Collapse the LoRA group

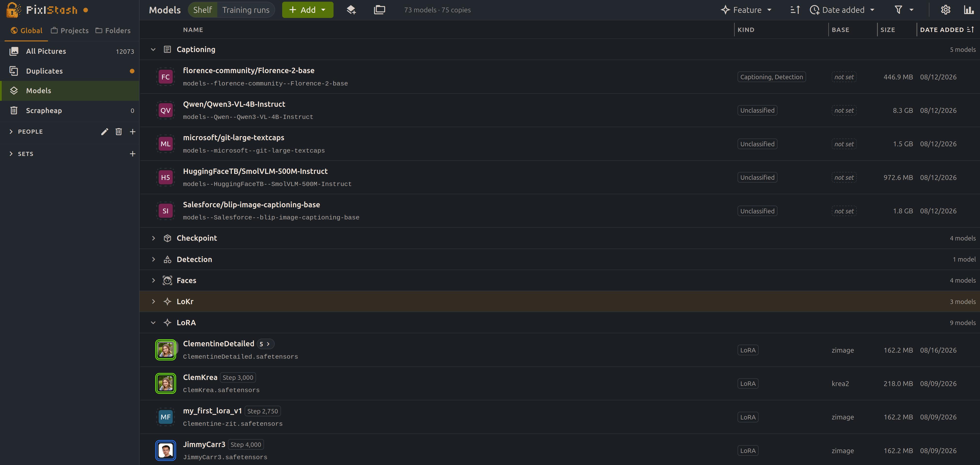[x=153, y=323]
